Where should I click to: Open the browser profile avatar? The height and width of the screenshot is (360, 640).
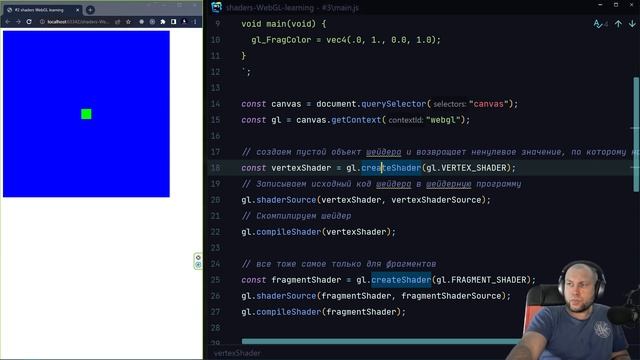[184, 22]
